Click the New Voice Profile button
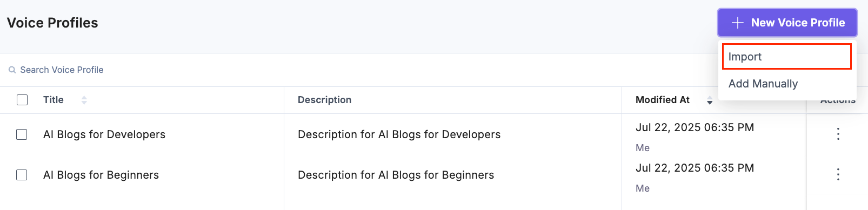Screen dimensions: 868x210 pos(787,23)
